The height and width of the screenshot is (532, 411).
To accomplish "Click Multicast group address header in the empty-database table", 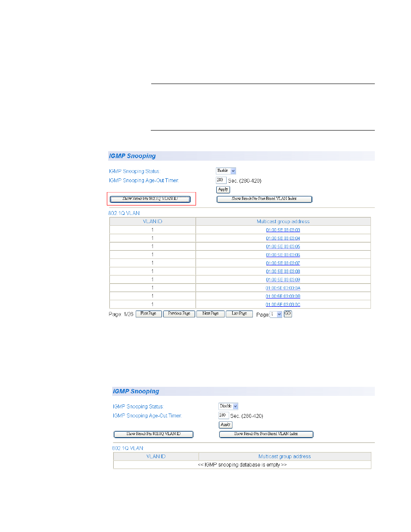I will tap(285, 457).
